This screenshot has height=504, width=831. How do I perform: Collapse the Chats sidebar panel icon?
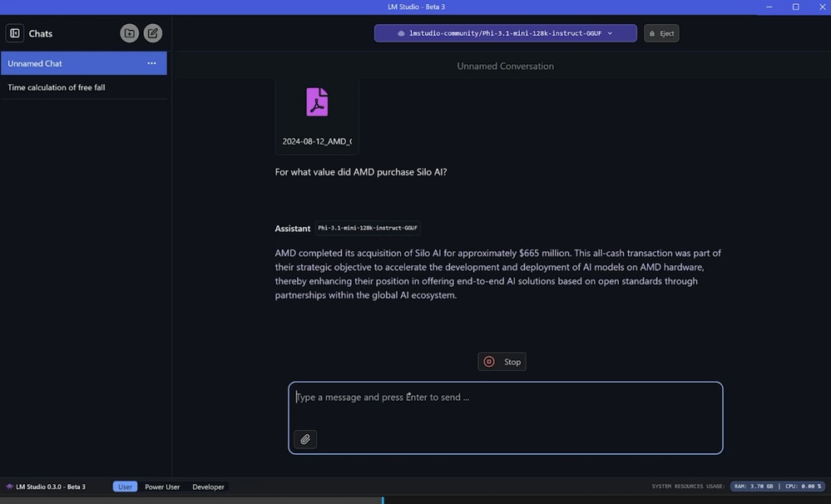(x=15, y=33)
